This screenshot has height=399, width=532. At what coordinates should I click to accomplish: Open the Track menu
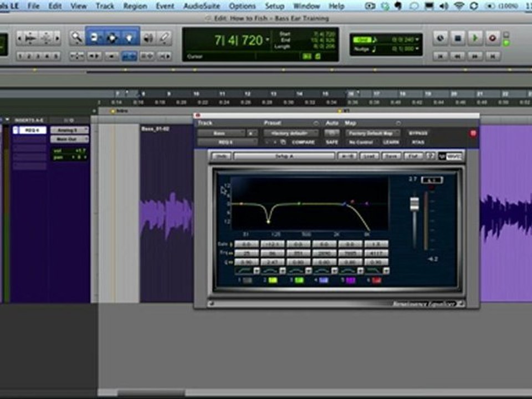pyautogui.click(x=105, y=6)
